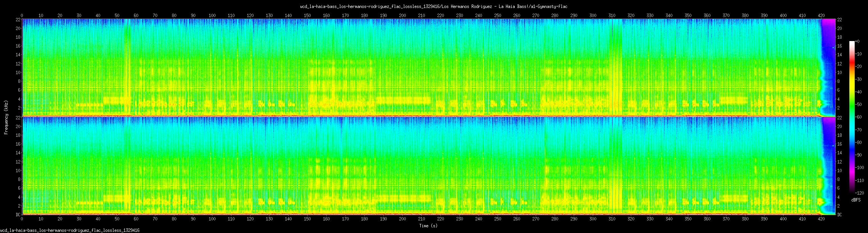Click the 100 second tick on top time axis
The width and height of the screenshot is (868, 233).
click(x=212, y=16)
